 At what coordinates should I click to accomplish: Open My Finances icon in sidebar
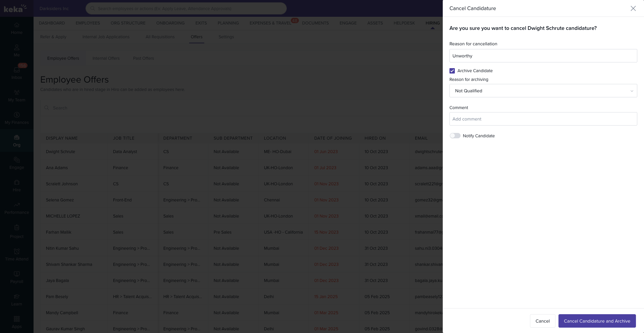(x=16, y=115)
